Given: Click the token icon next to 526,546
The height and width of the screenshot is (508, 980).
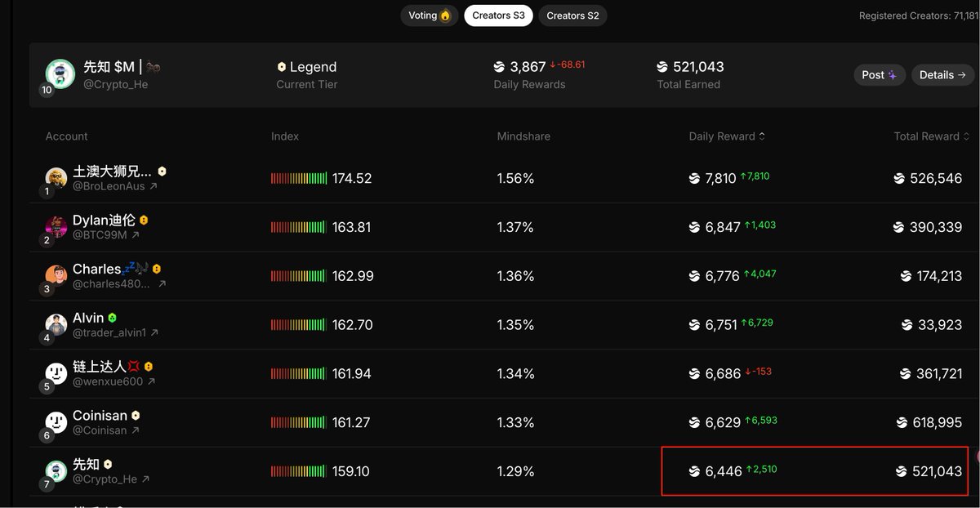Looking at the screenshot, I should point(899,178).
